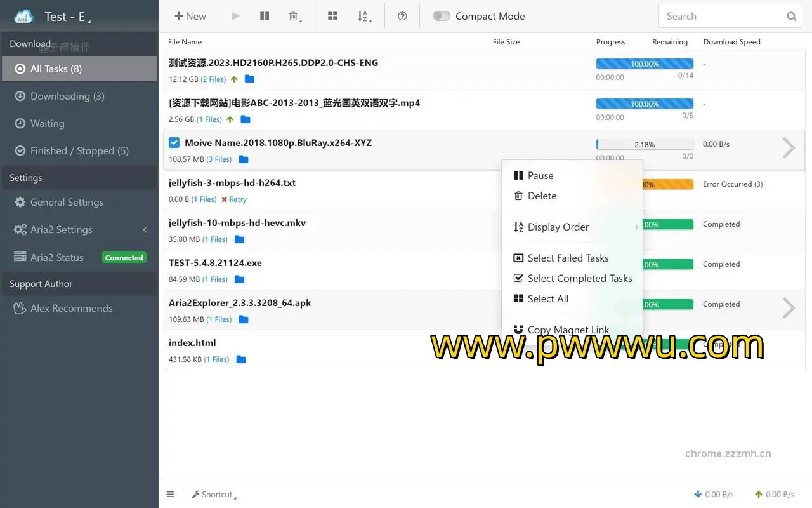Open Display Order submenu in context menu
Screen dimensions: 812x508
[558, 227]
